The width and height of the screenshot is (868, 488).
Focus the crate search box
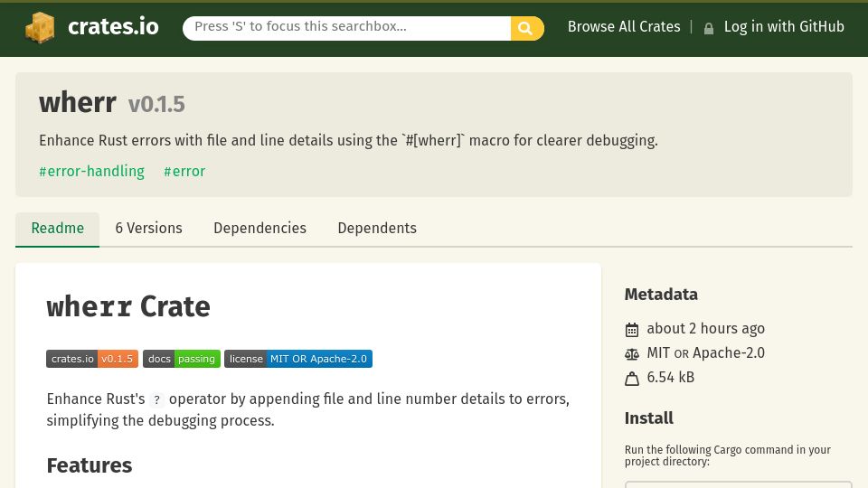pos(346,28)
